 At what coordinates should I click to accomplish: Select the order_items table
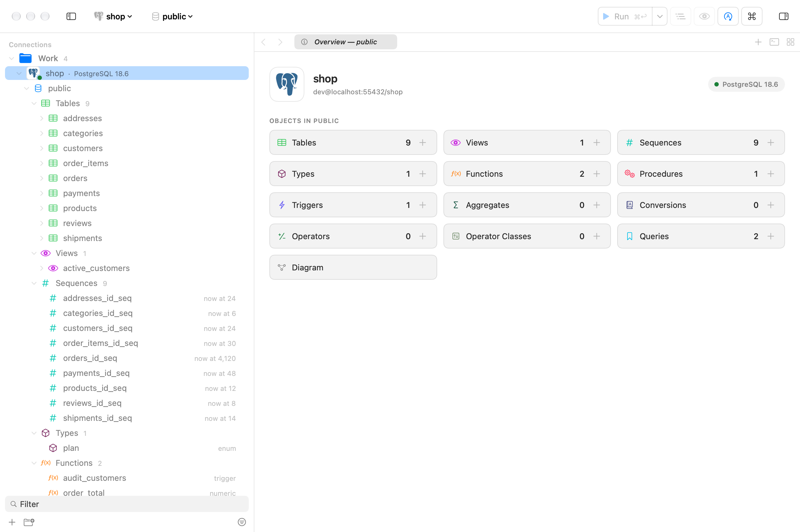pyautogui.click(x=127, y=163)
